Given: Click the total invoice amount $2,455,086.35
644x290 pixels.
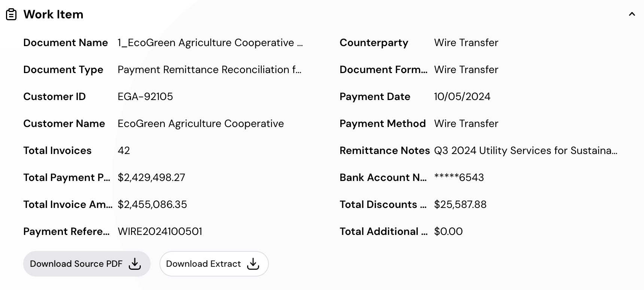Looking at the screenshot, I should point(152,205).
